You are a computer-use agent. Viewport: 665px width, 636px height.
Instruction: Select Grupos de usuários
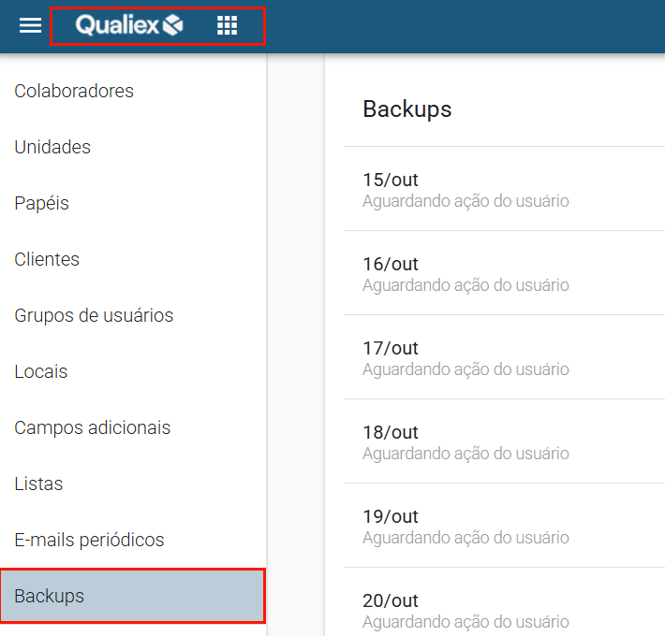(x=94, y=315)
